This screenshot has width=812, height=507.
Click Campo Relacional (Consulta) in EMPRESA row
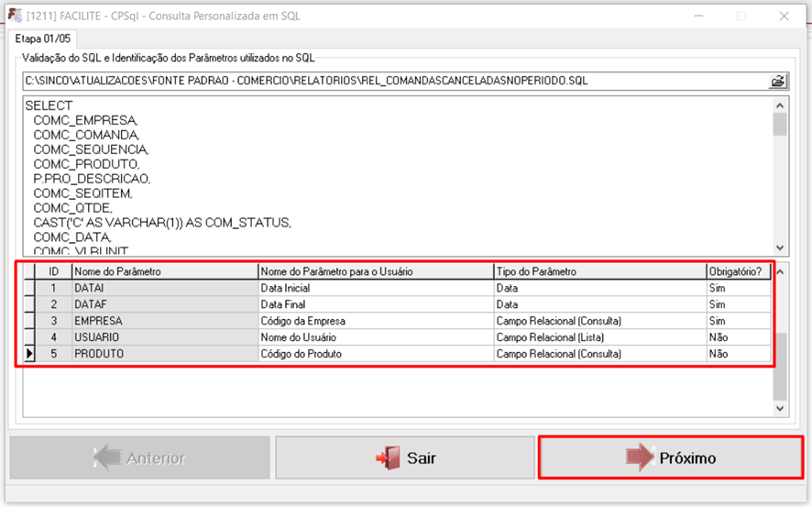point(600,321)
